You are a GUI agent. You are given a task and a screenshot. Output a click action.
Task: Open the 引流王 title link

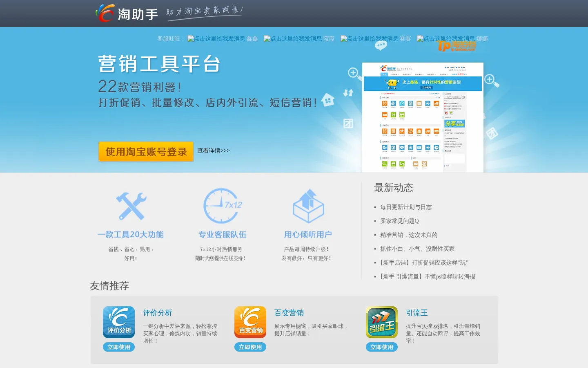(x=417, y=313)
